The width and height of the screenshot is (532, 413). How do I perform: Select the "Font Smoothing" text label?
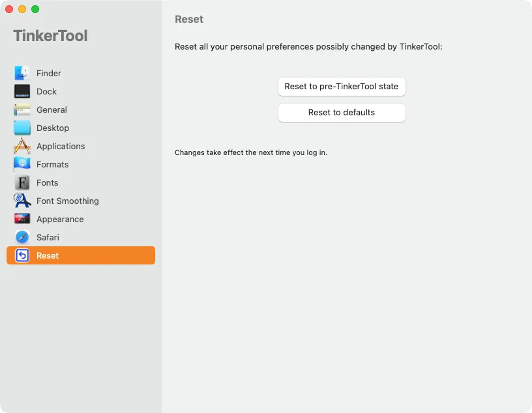[x=68, y=201]
